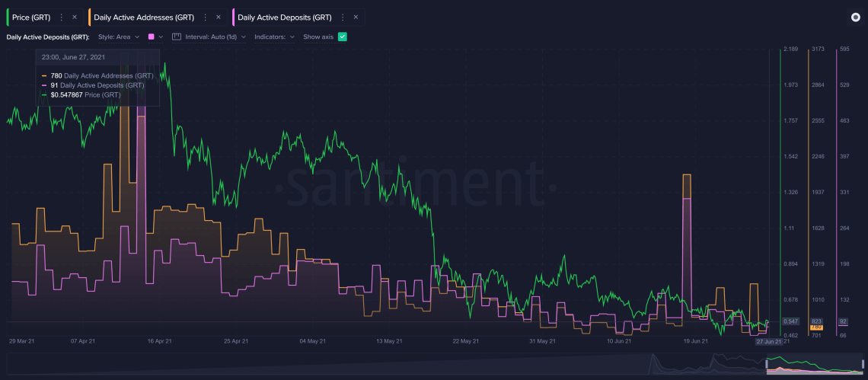This screenshot has height=380, width=868.
Task: Click the circular record icon top right
Action: coord(855,18)
